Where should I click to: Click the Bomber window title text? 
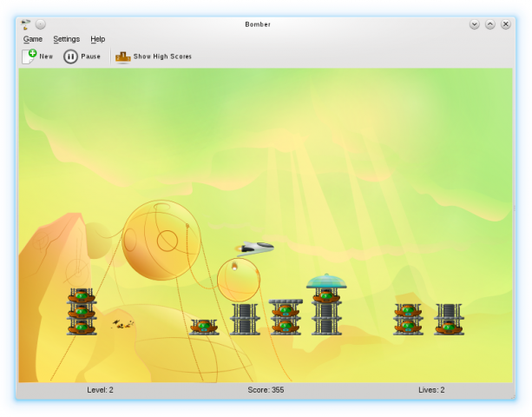[258, 24]
